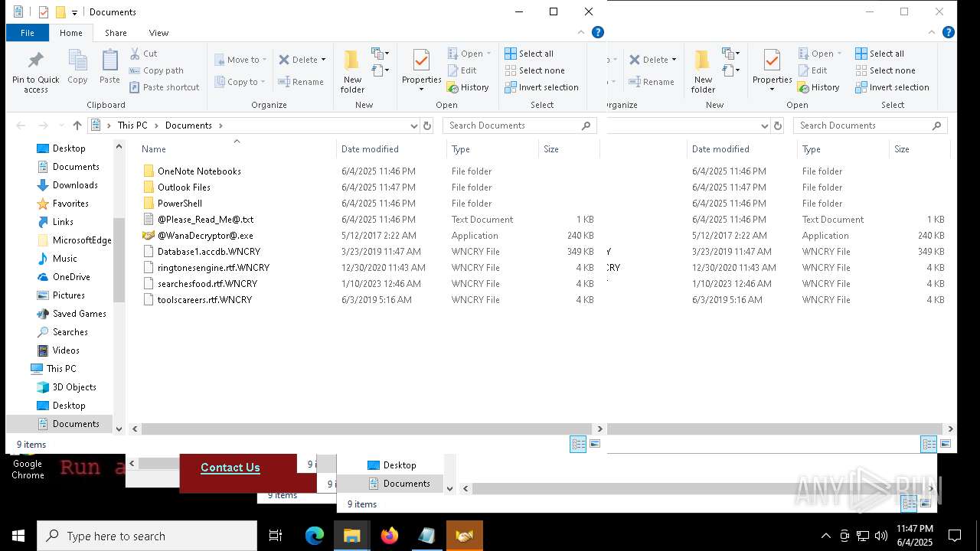Switch to details view in front window
Viewport: 980px width, 551px height.
[578, 444]
